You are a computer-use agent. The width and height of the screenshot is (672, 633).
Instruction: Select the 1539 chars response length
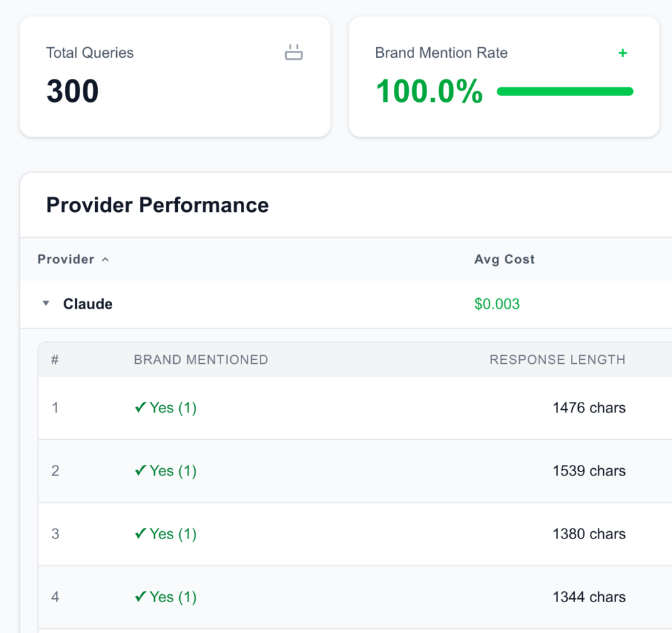[589, 471]
